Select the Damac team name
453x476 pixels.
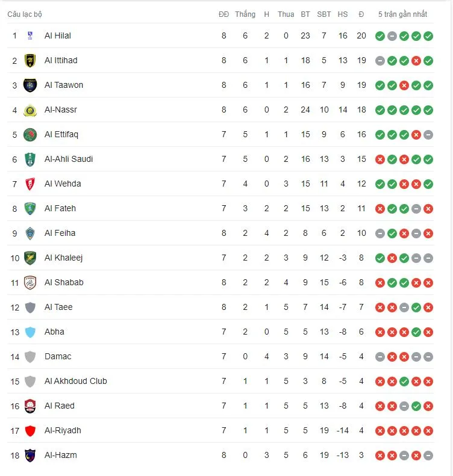(58, 357)
